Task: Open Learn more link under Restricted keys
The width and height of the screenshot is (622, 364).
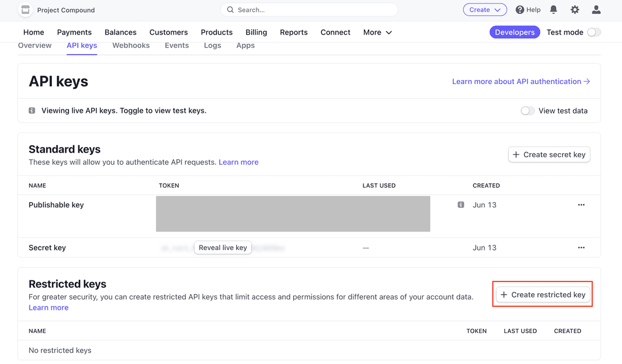Action: (48, 308)
